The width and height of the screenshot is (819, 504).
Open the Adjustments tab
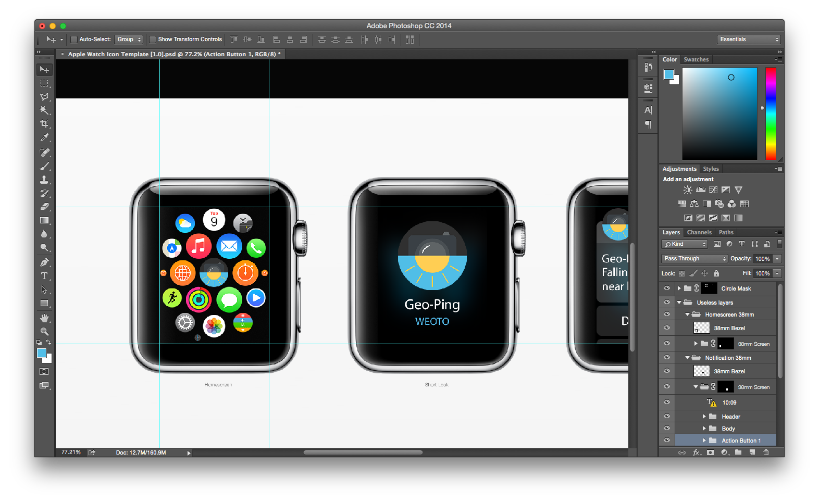(x=679, y=169)
